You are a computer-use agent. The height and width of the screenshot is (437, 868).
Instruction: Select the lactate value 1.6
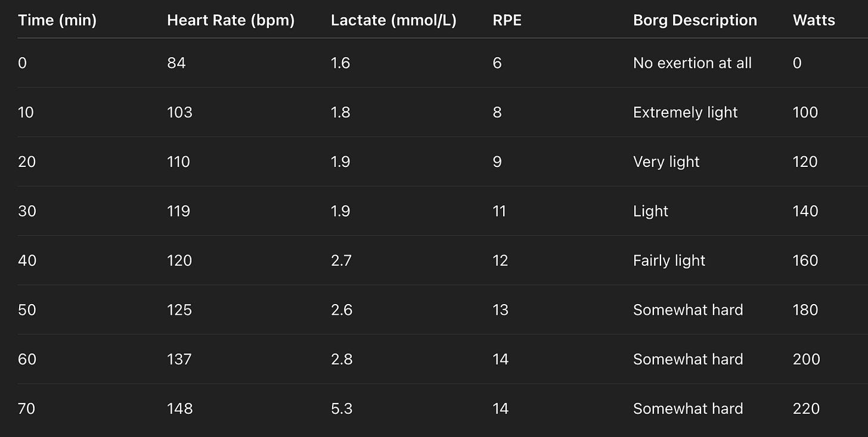(340, 63)
